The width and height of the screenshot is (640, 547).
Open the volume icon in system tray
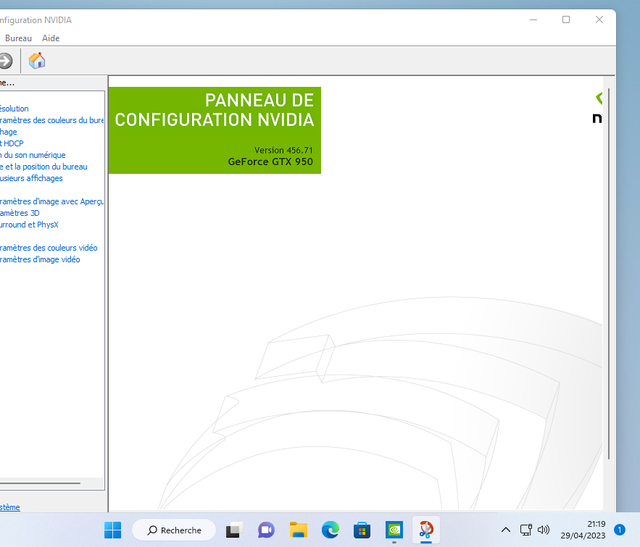[x=543, y=530]
